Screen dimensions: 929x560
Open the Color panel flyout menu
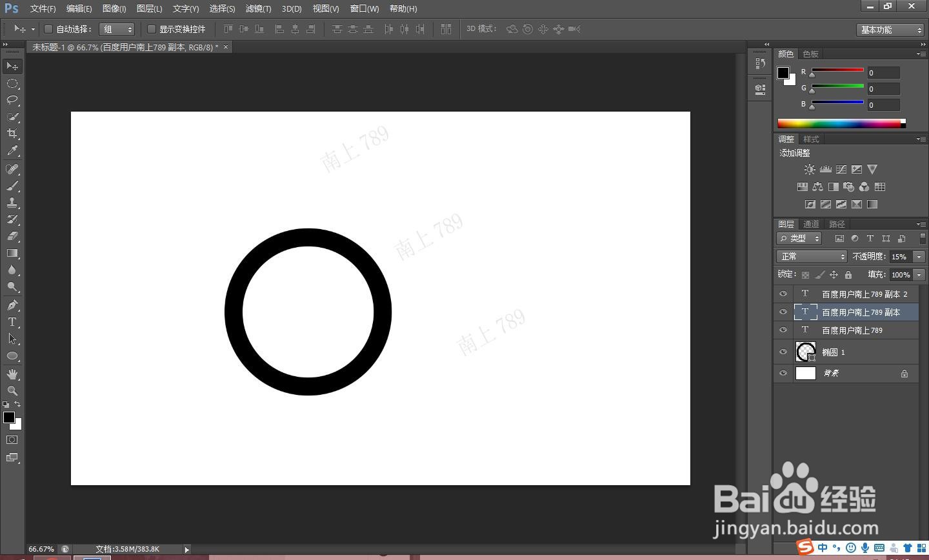click(x=921, y=54)
